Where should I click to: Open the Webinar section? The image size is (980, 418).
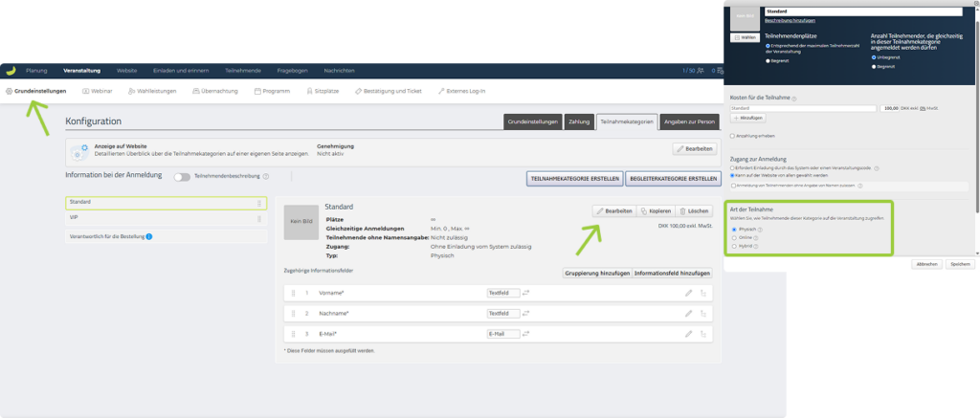tap(98, 91)
